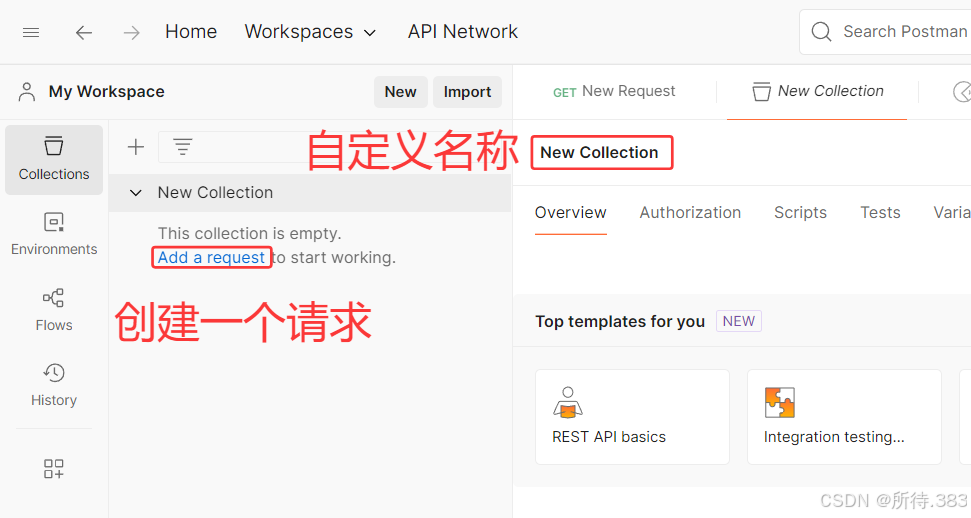971x518 pixels.
Task: Switch to the GET New Request tab
Action: 614,92
